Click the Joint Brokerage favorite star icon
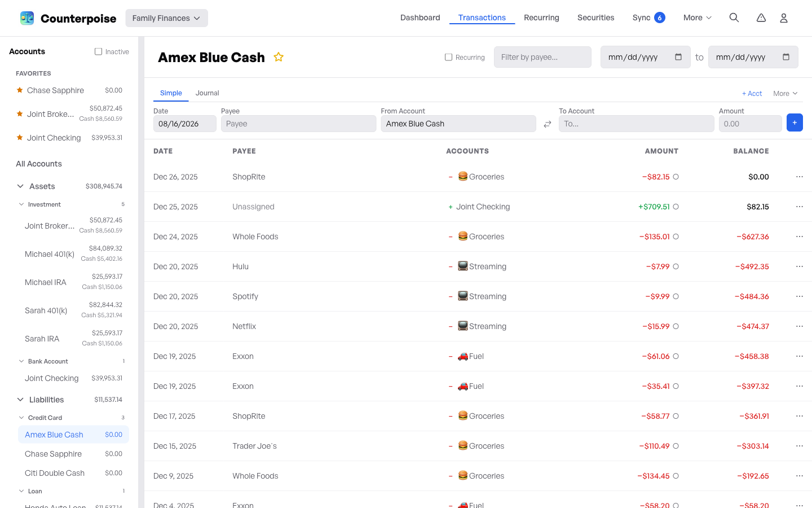Image resolution: width=812 pixels, height=508 pixels. point(20,113)
